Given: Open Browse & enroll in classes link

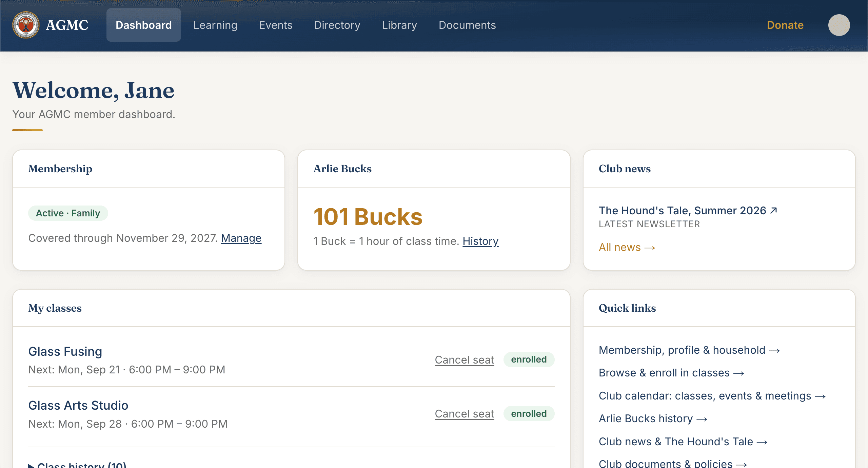Looking at the screenshot, I should [671, 373].
